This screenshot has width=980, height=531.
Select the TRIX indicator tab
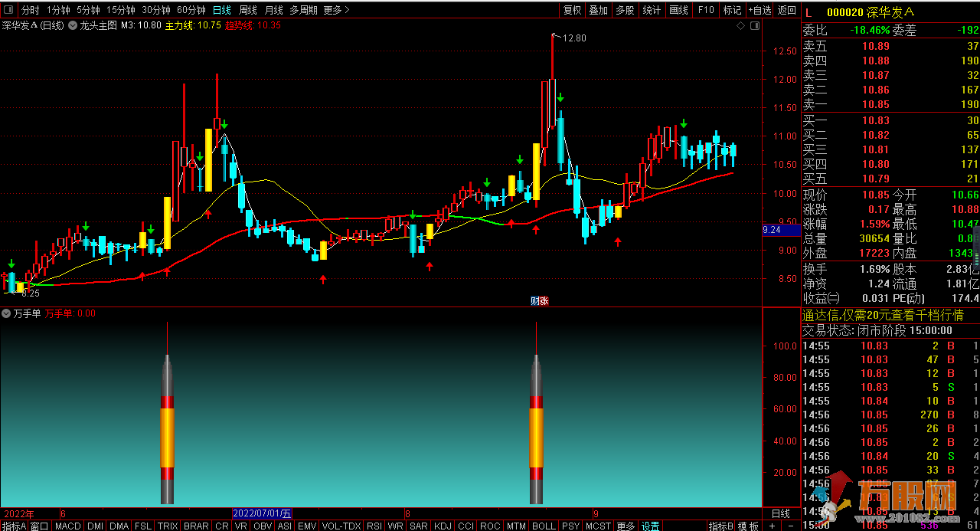click(168, 526)
